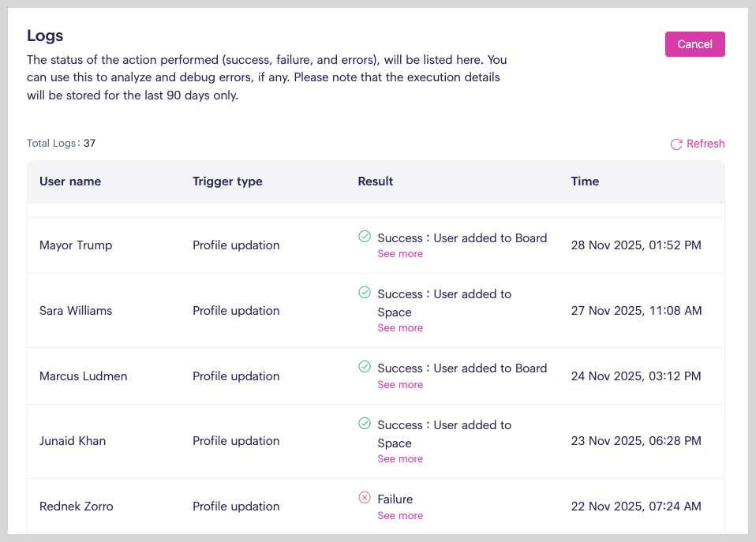This screenshot has height=542, width=756.
Task: Click the Total Logs count label
Action: (x=61, y=144)
